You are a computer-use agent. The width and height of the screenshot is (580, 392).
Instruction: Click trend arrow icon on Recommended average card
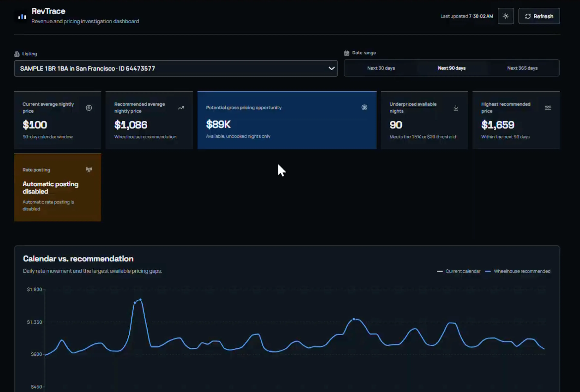click(181, 108)
